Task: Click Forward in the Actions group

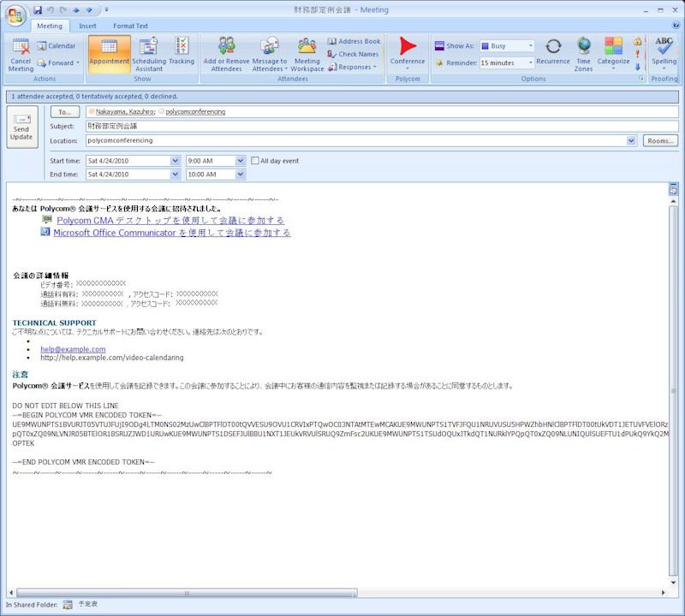Action: click(58, 62)
